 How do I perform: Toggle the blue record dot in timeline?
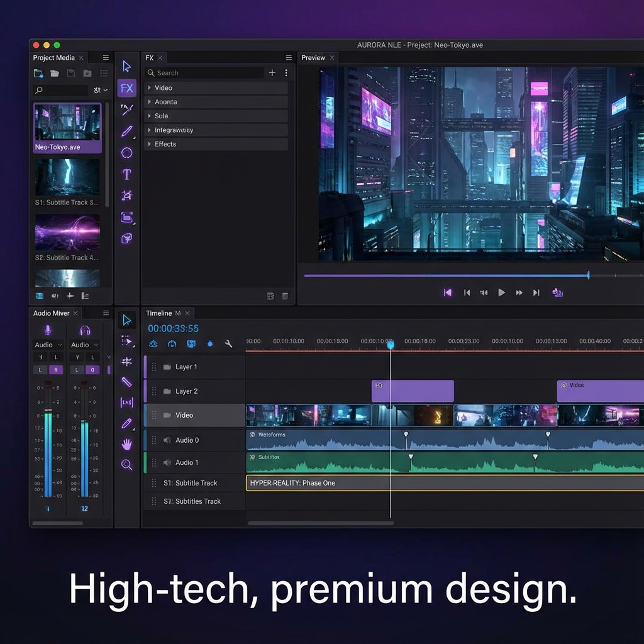click(210, 344)
